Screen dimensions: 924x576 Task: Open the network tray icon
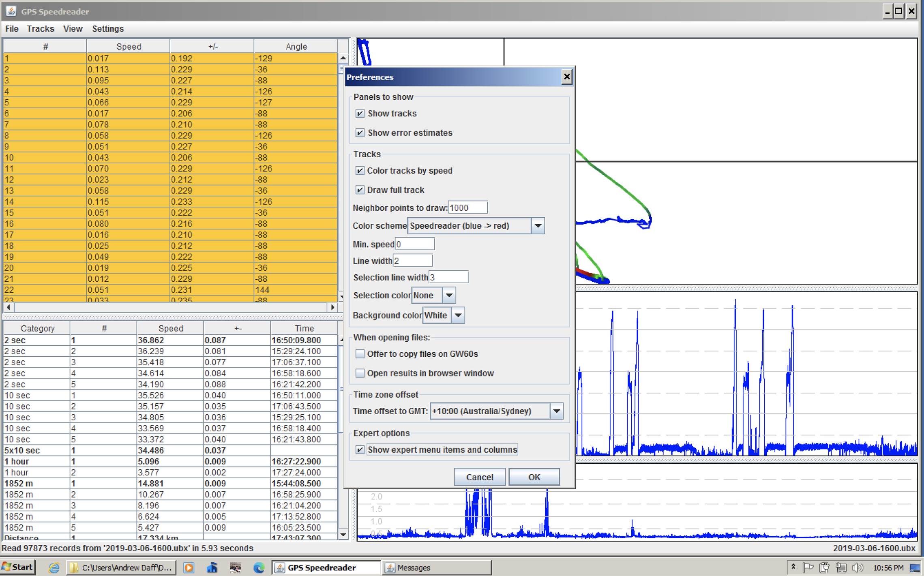[840, 567]
